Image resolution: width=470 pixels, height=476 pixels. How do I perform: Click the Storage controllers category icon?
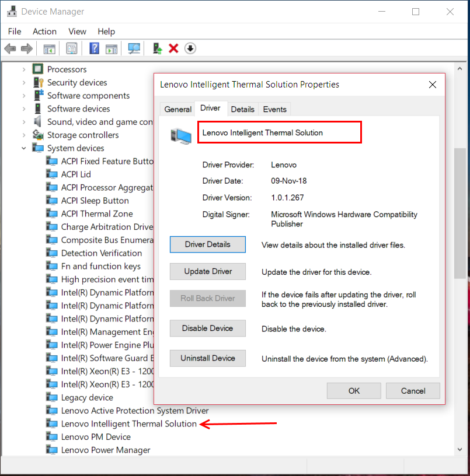pos(38,135)
